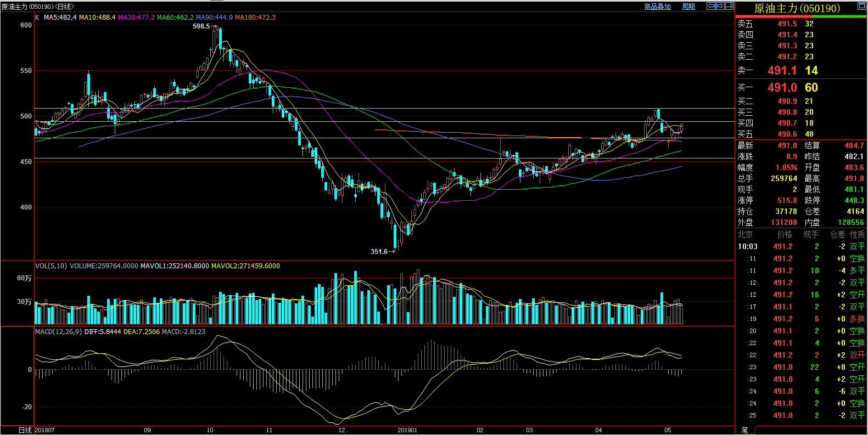
Task: Select the MA90:444.9 indicator label
Action: (214, 18)
